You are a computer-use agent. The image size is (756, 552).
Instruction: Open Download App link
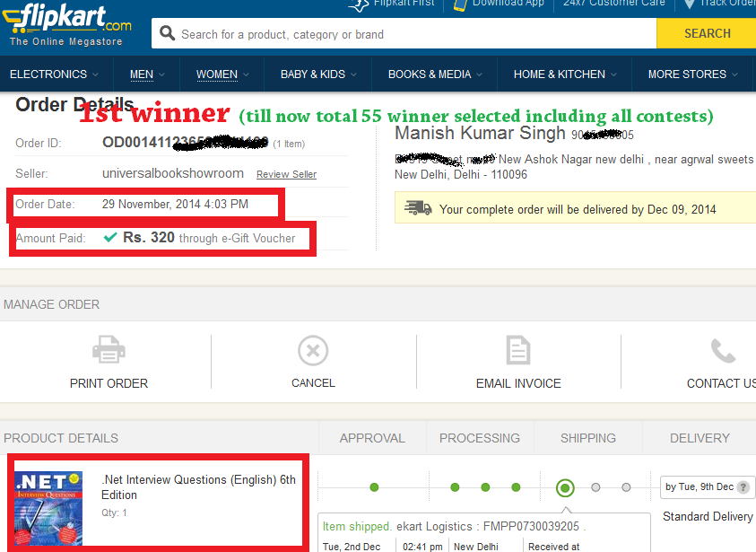tap(508, 3)
